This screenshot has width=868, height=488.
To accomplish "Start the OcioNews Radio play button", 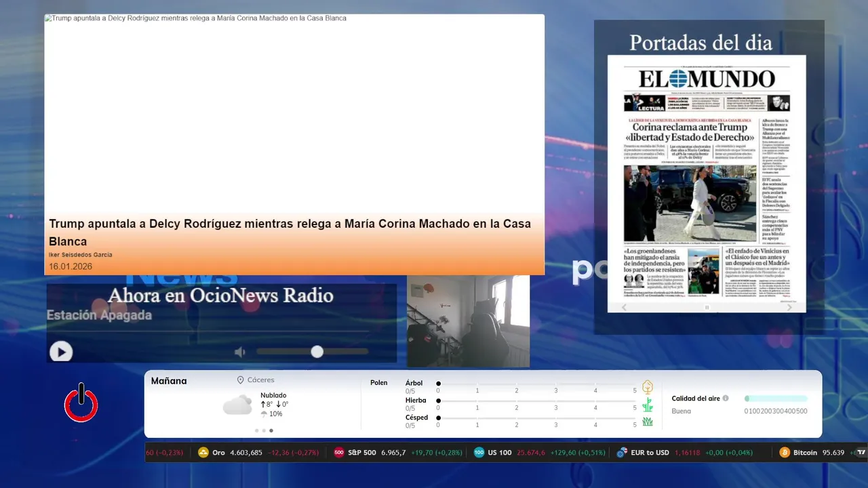I will pyautogui.click(x=61, y=352).
